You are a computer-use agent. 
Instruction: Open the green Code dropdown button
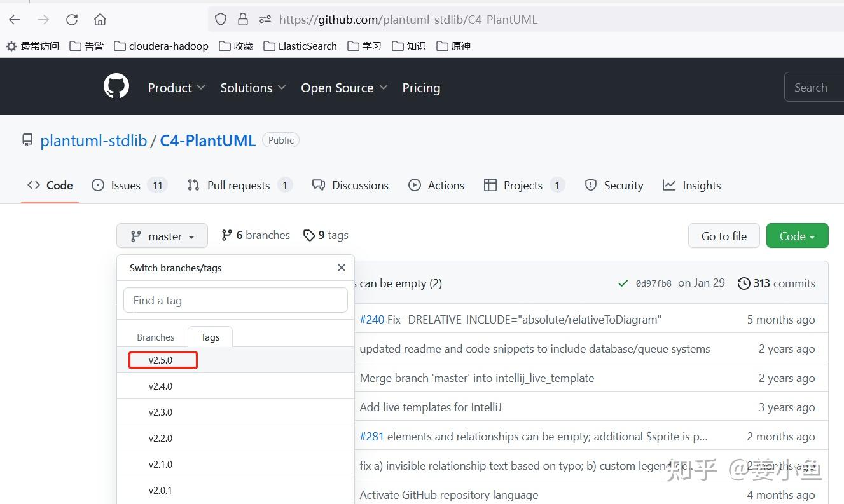[x=797, y=236]
